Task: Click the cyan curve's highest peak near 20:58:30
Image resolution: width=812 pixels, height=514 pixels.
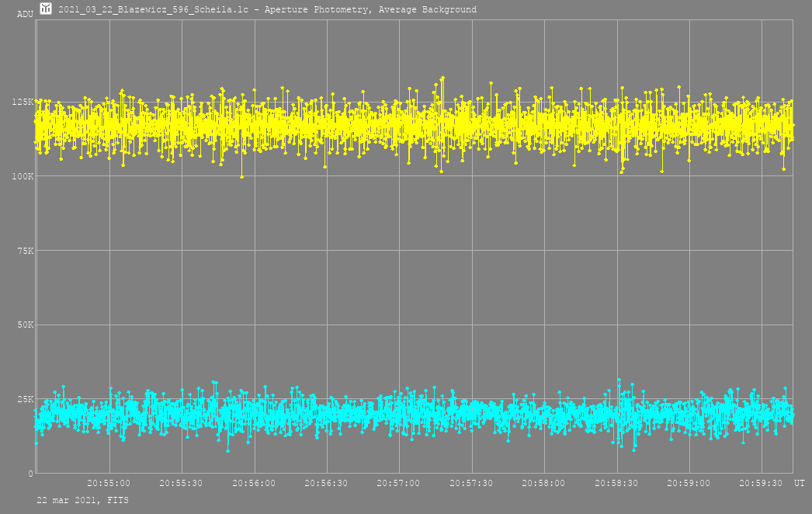Action: pos(619,380)
